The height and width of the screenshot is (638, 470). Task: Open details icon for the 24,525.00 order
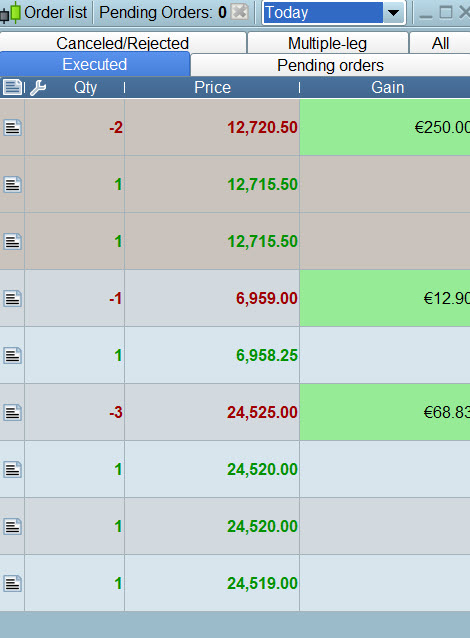click(x=13, y=412)
